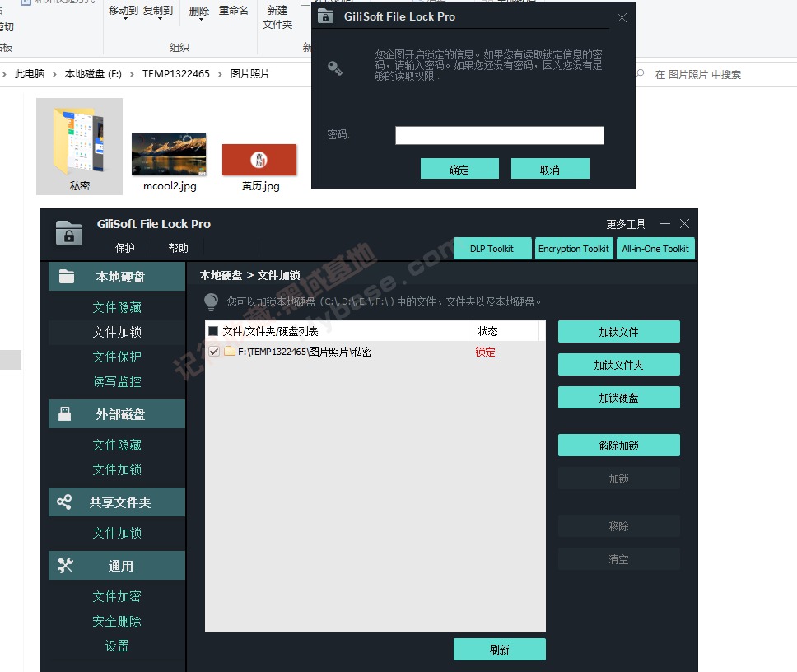This screenshot has width=797, height=672.
Task: Click the 加锁文件 button
Action: pos(618,332)
